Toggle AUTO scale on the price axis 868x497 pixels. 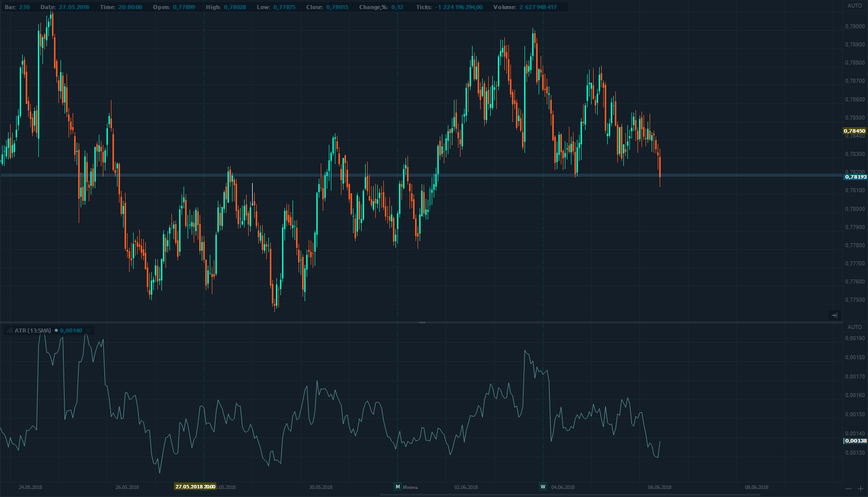[x=854, y=6]
